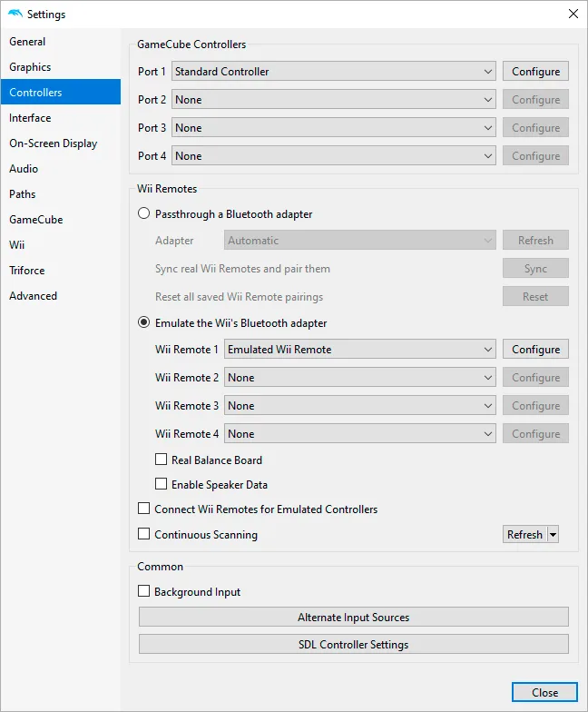
Task: Switch to Advanced settings
Action: [x=60, y=296]
